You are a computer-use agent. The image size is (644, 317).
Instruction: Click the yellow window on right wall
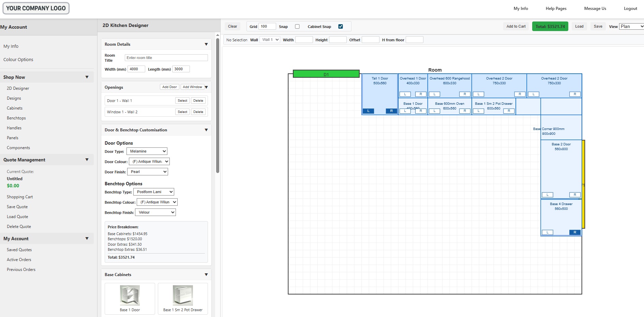[x=583, y=184]
